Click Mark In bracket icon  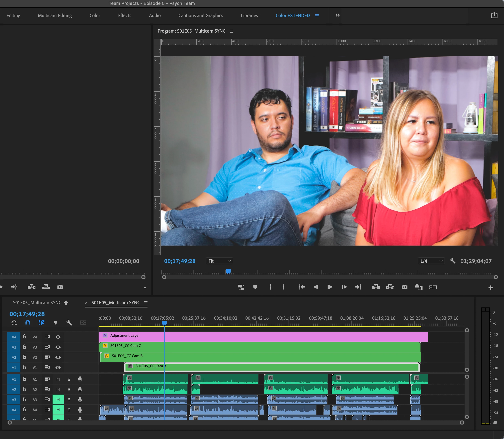pos(270,287)
